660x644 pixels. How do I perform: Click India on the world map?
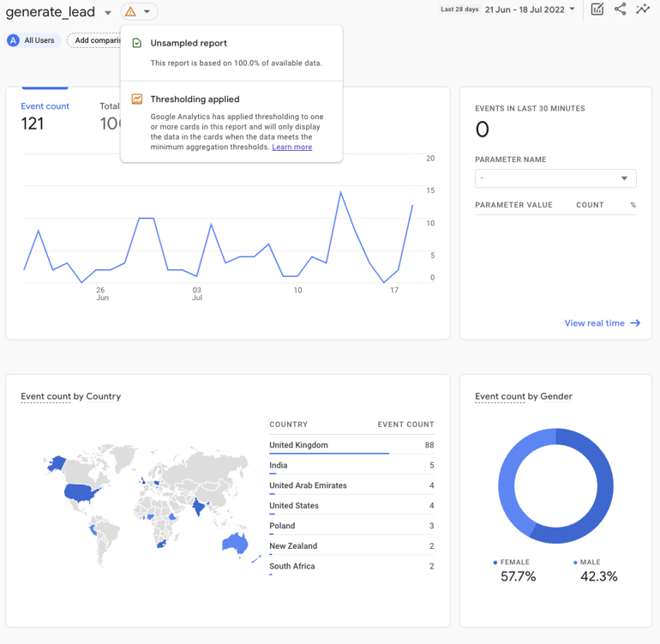pyautogui.click(x=199, y=506)
